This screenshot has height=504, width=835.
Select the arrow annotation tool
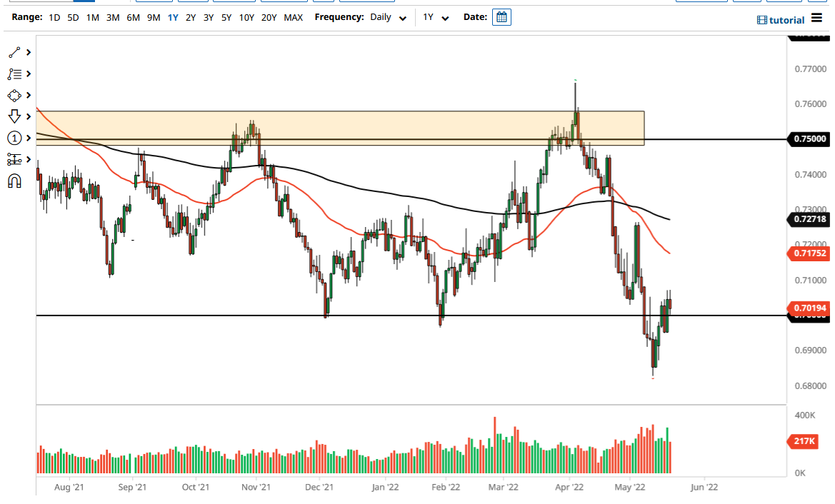(x=14, y=115)
